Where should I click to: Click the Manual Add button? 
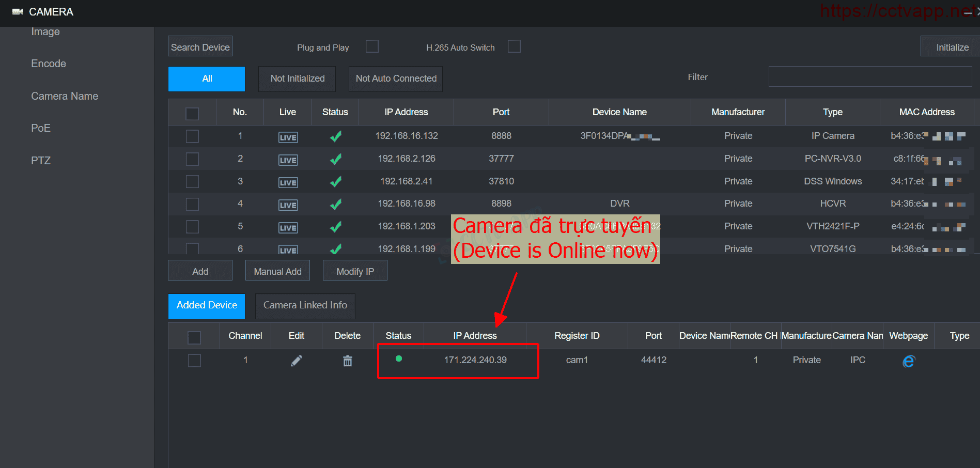(x=277, y=271)
